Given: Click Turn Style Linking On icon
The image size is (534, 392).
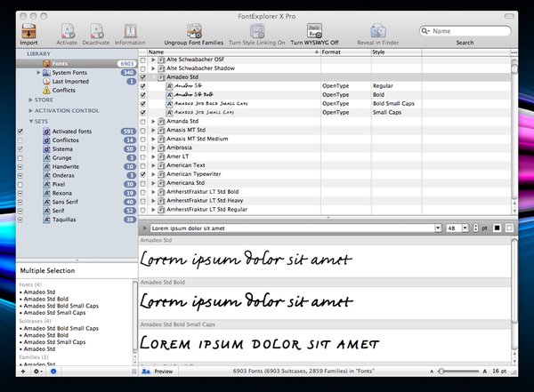Looking at the screenshot, I should click(257, 31).
